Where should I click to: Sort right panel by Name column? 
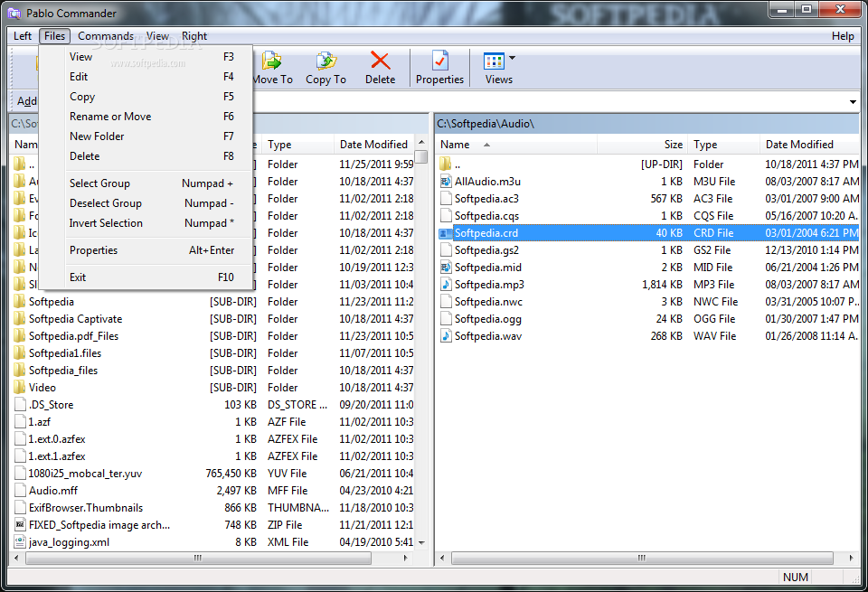point(516,145)
